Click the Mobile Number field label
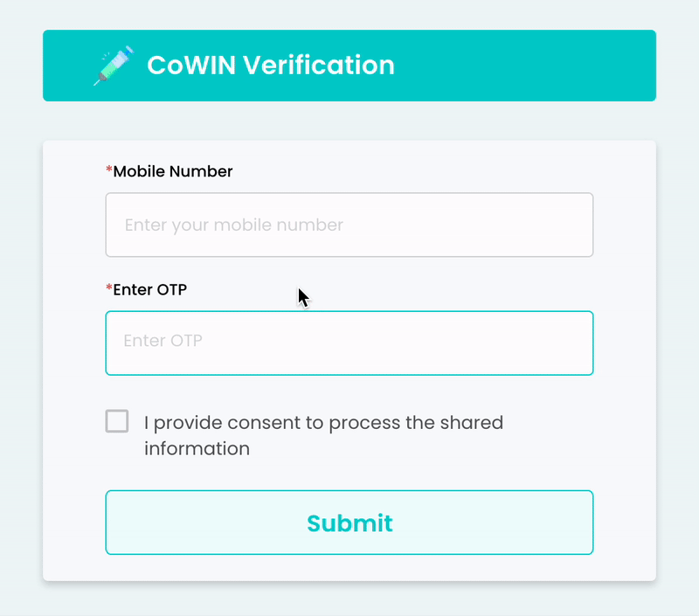This screenshot has height=616, width=699. point(173,171)
